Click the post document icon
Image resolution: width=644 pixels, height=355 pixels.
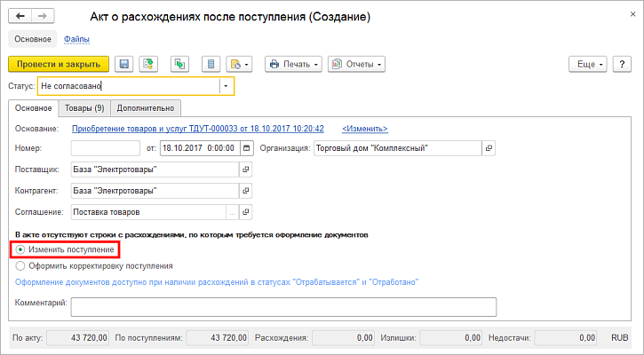[147, 64]
